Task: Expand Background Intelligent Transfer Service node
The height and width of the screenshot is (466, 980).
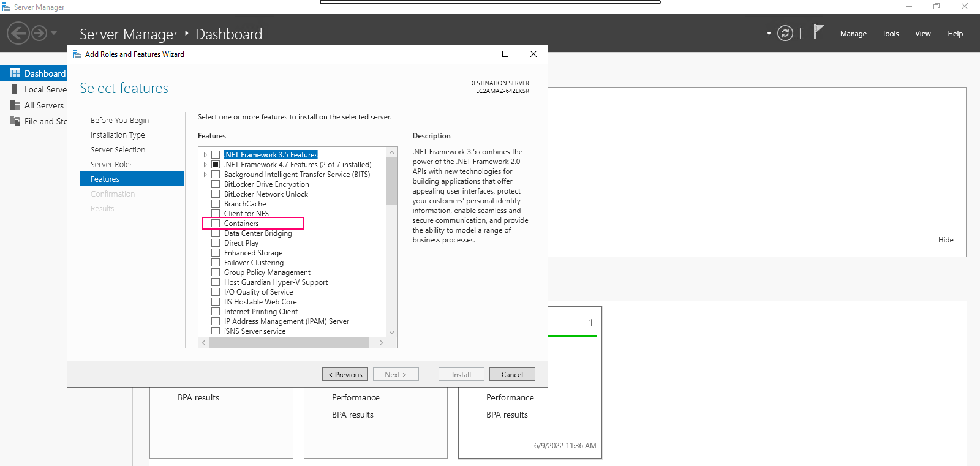Action: pos(205,175)
